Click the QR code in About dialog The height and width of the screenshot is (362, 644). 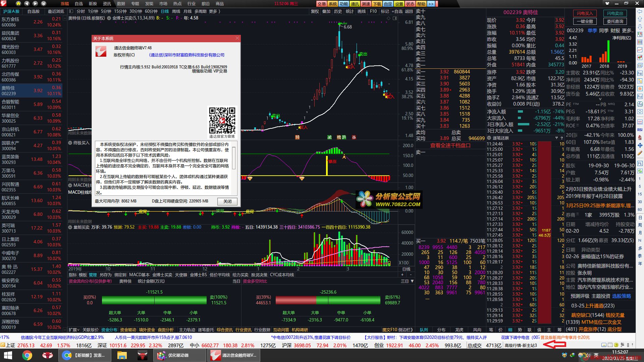(x=222, y=120)
